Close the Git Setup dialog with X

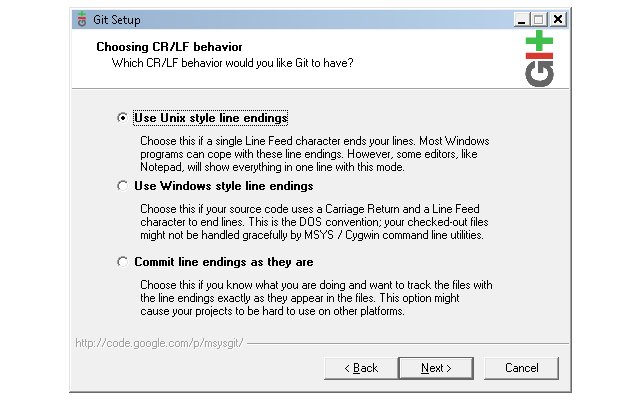pos(558,20)
